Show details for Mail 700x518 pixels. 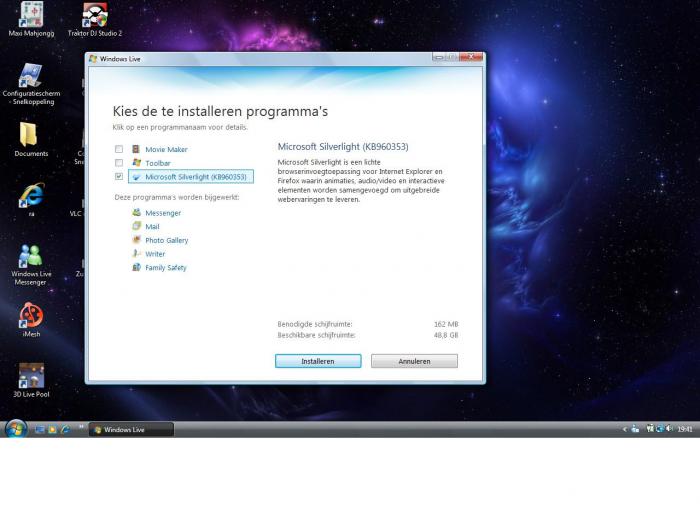(152, 226)
